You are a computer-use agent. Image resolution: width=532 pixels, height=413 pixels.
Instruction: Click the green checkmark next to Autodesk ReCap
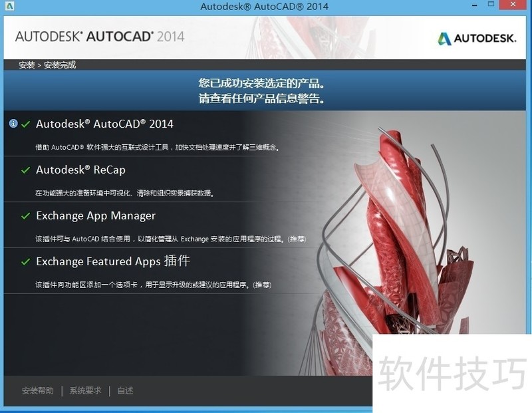tap(25, 170)
